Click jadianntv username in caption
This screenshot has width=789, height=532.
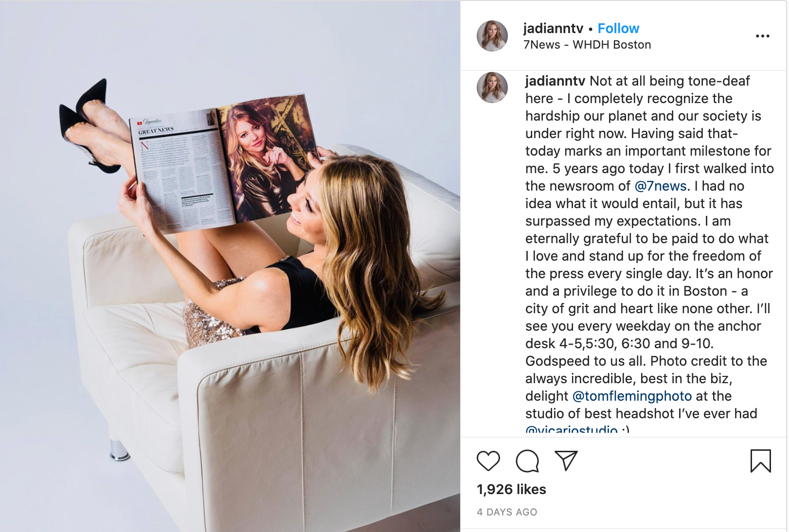(x=555, y=81)
